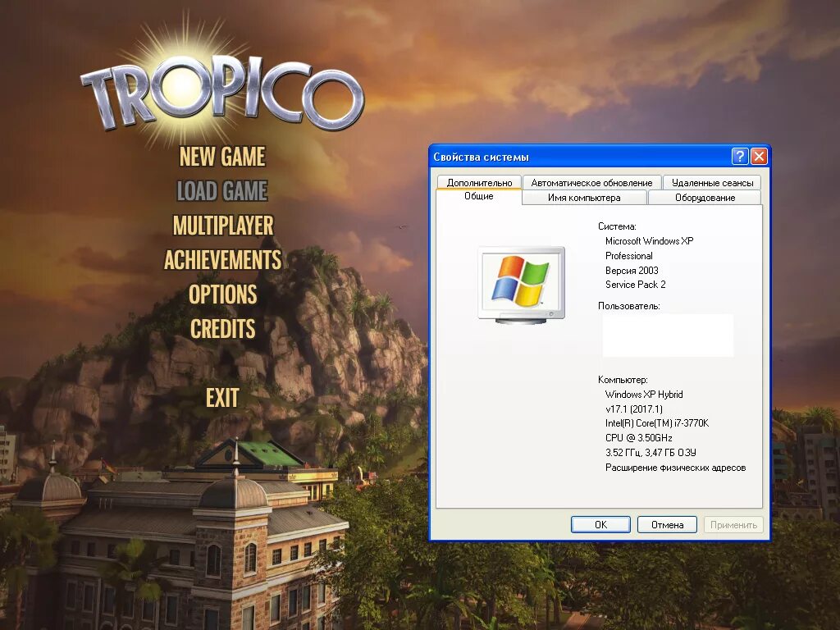Open the Options menu
Screen dimensions: 840x630
pos(223,294)
